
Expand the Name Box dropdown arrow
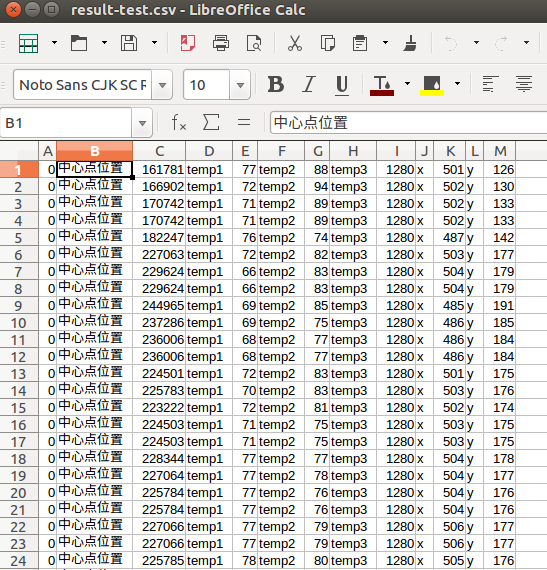142,123
